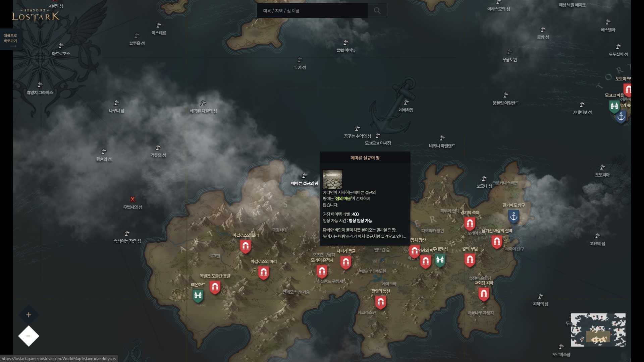Click the 루테란 성 town castle icon
This screenshot has width=644, height=362.
coord(440,260)
